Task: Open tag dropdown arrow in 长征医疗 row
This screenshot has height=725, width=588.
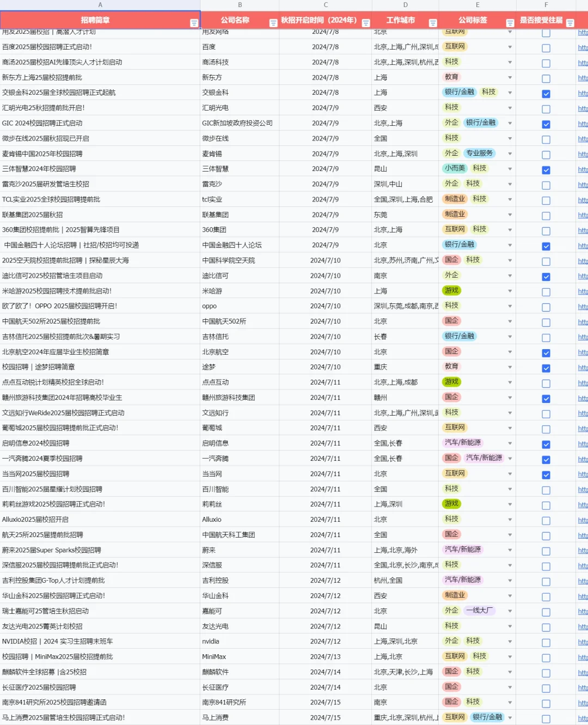Action: point(510,687)
